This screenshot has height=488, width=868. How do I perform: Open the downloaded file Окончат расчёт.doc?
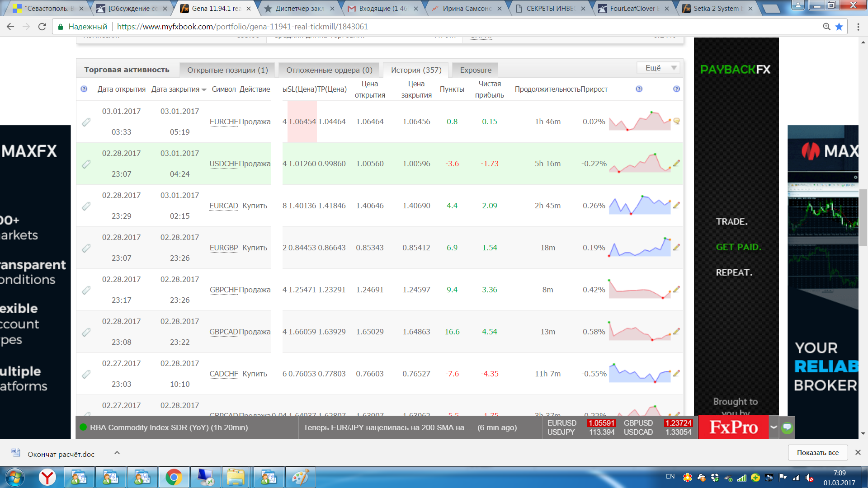click(61, 454)
